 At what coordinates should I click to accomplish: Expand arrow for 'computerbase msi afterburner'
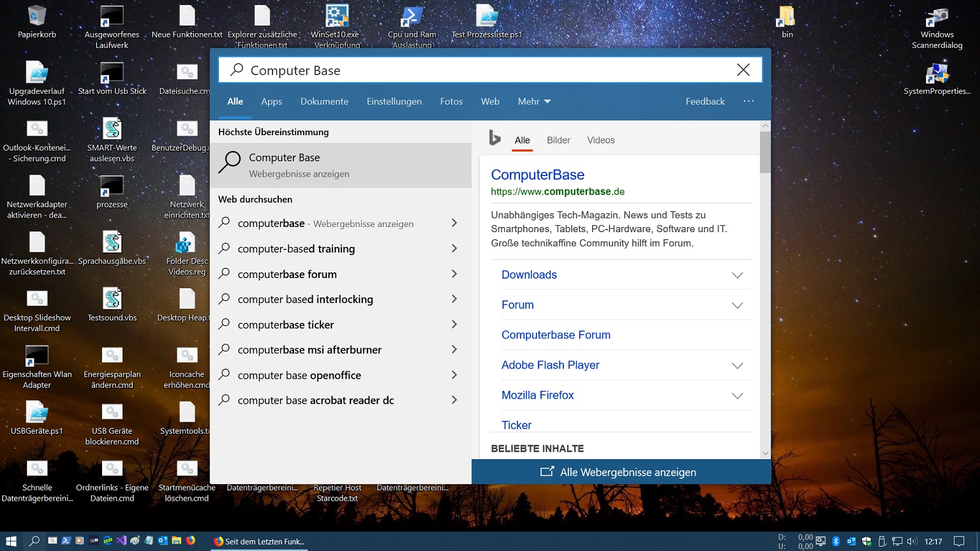[454, 349]
